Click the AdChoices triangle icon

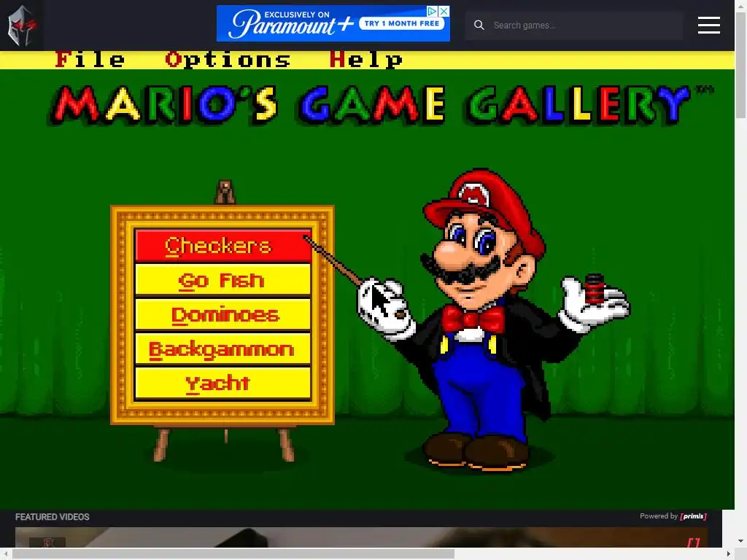(x=432, y=11)
